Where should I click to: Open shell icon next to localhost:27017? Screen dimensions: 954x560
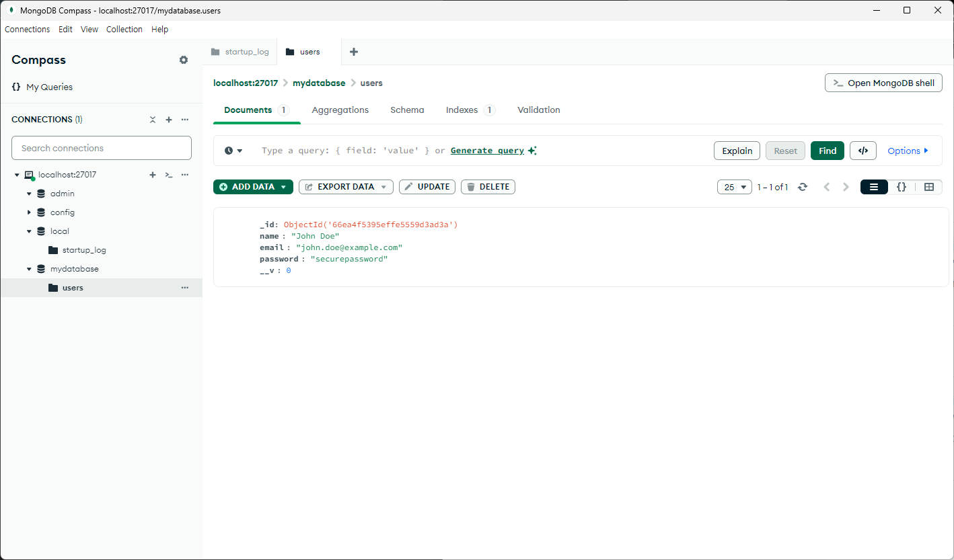coord(169,175)
